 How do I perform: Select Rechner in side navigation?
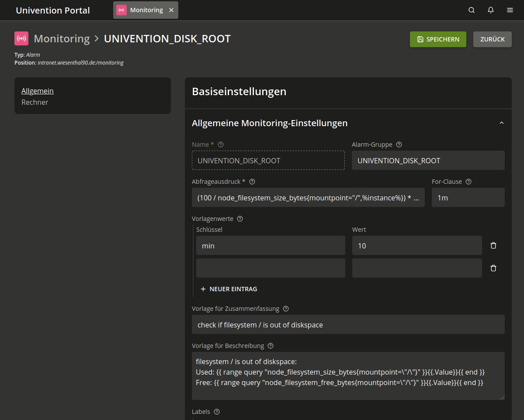[x=35, y=102]
